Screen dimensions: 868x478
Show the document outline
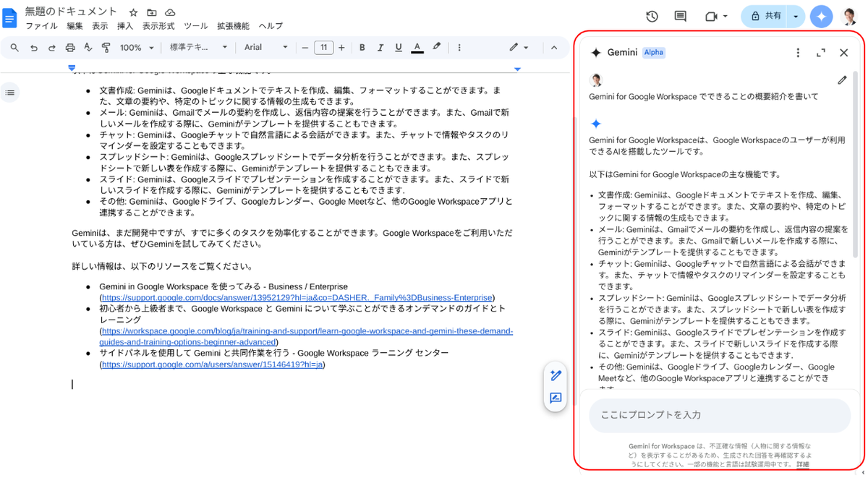click(10, 92)
